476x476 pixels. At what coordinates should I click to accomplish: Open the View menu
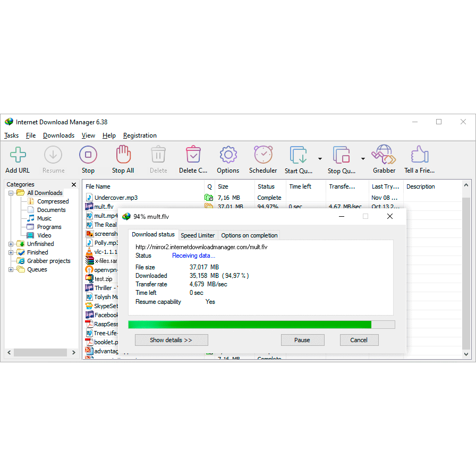[88, 135]
